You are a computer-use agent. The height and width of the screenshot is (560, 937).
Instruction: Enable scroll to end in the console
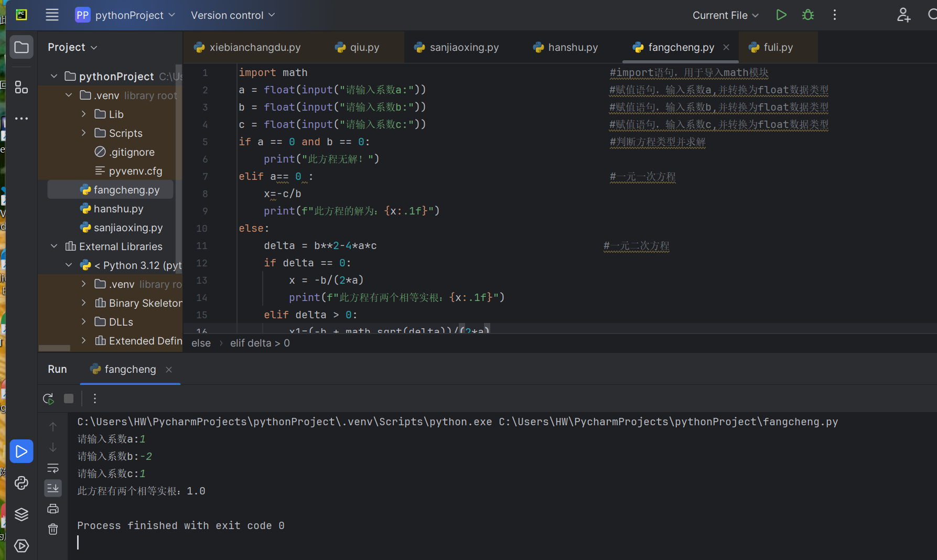[52, 488]
